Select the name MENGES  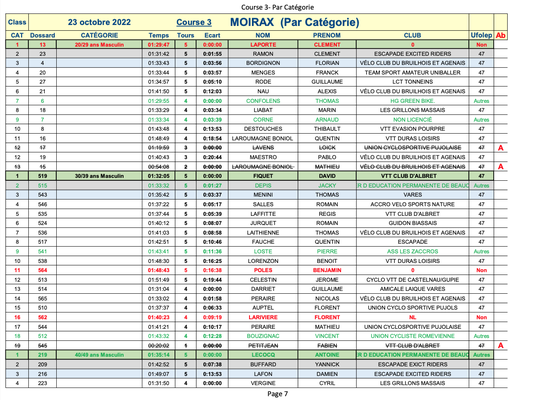click(263, 73)
